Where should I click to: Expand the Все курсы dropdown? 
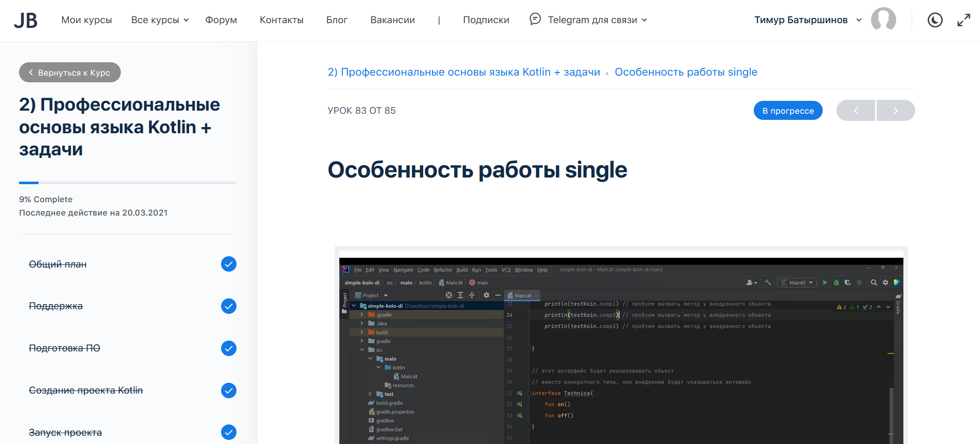tap(160, 20)
